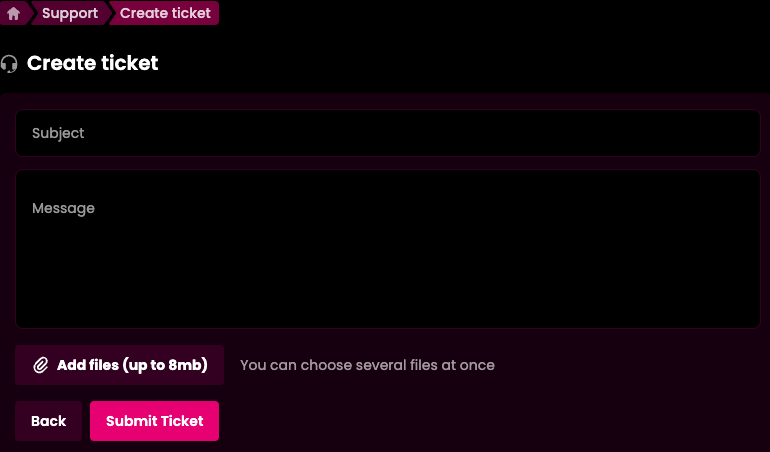
Task: Click the Support text in breadcrumb trail
Action: pyautogui.click(x=70, y=13)
